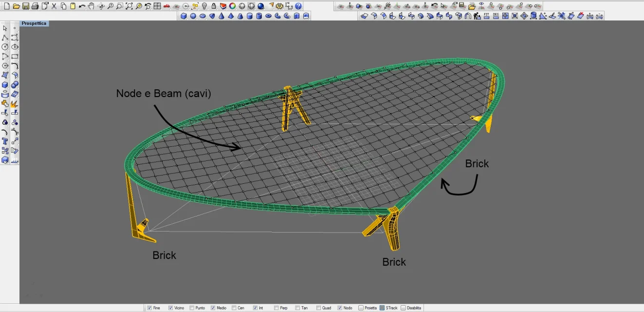The image size is (644, 312).
Task: Enable the Perp object snap
Action: pyautogui.click(x=276, y=308)
